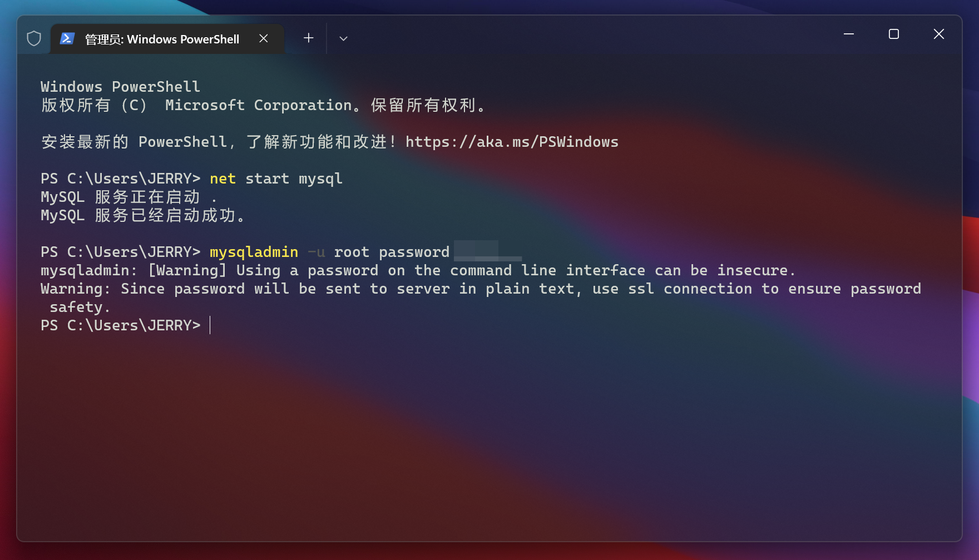Open a new tab with the plus button
Screen dimensions: 979x560
click(309, 38)
